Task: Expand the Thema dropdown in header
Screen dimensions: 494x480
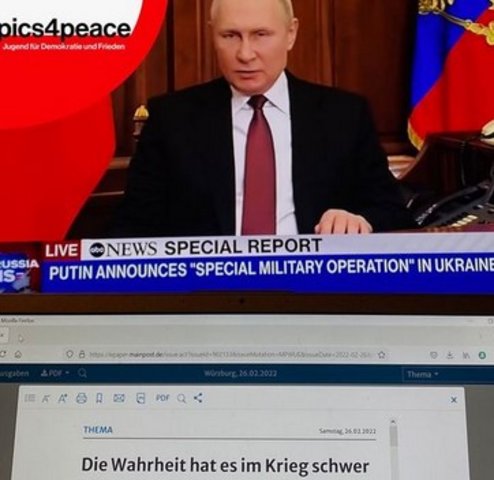Action: click(x=422, y=374)
